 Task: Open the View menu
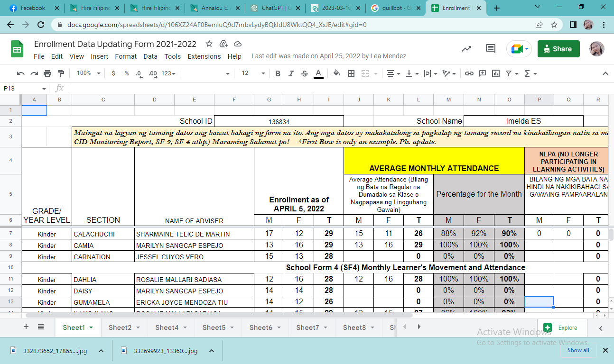77,56
